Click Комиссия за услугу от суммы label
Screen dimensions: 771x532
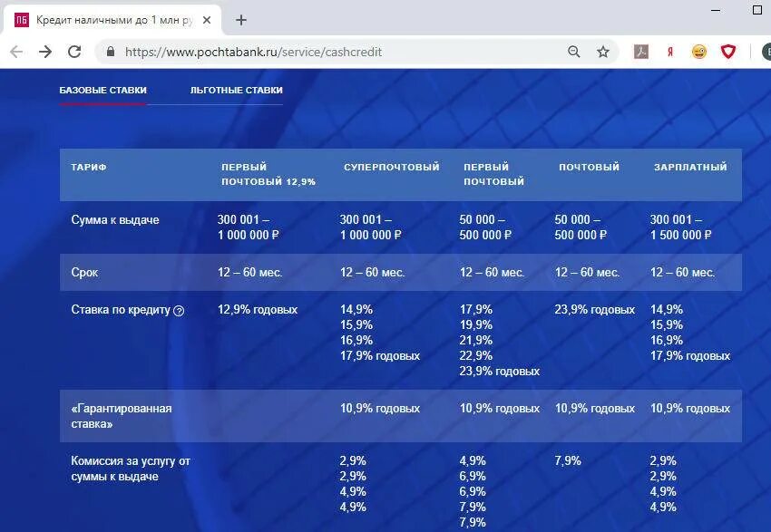tap(131, 469)
